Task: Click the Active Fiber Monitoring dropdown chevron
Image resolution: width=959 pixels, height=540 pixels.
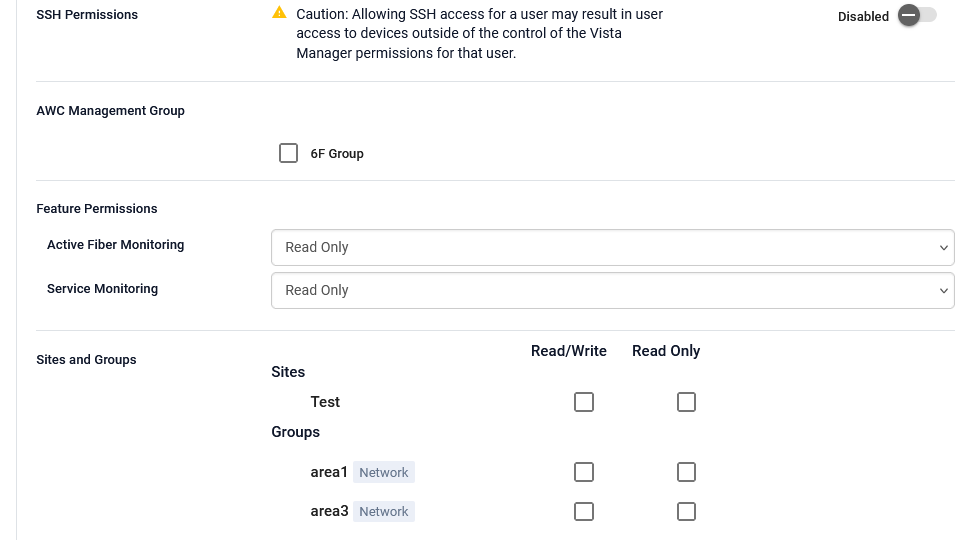Action: pyautogui.click(x=943, y=247)
